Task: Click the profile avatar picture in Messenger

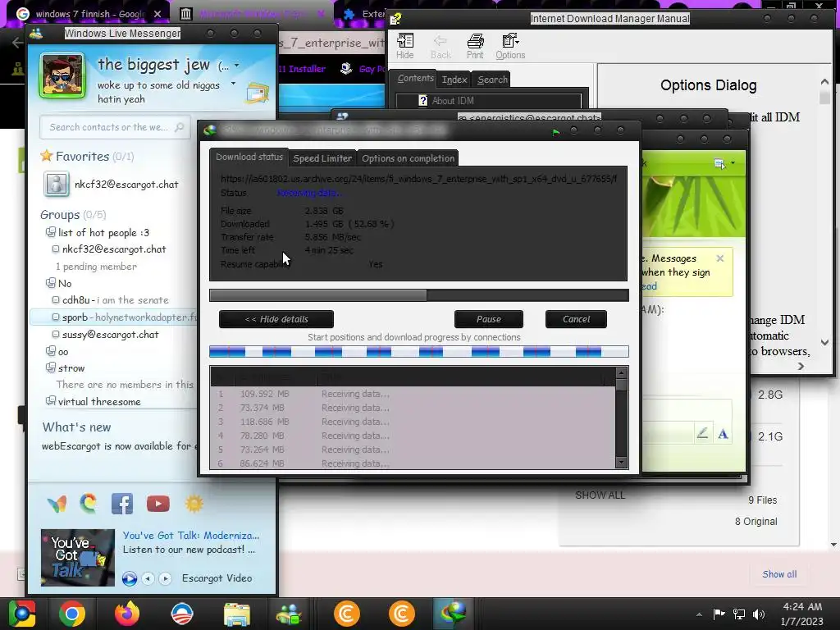Action: pyautogui.click(x=62, y=75)
